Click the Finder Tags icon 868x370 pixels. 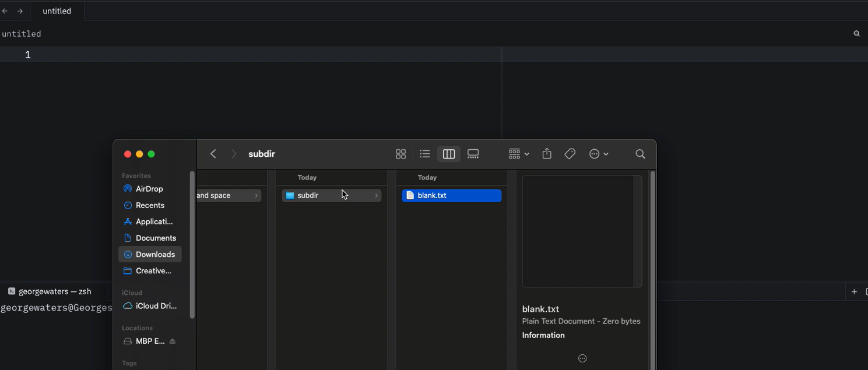tap(570, 154)
